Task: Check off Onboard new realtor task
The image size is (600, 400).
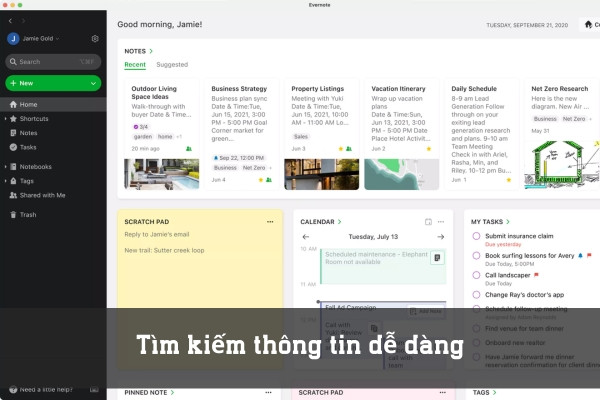Action: tap(476, 343)
